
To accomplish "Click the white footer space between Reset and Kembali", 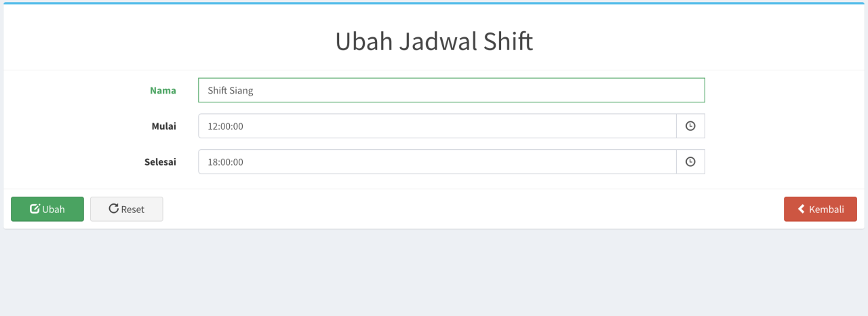I will coord(475,209).
